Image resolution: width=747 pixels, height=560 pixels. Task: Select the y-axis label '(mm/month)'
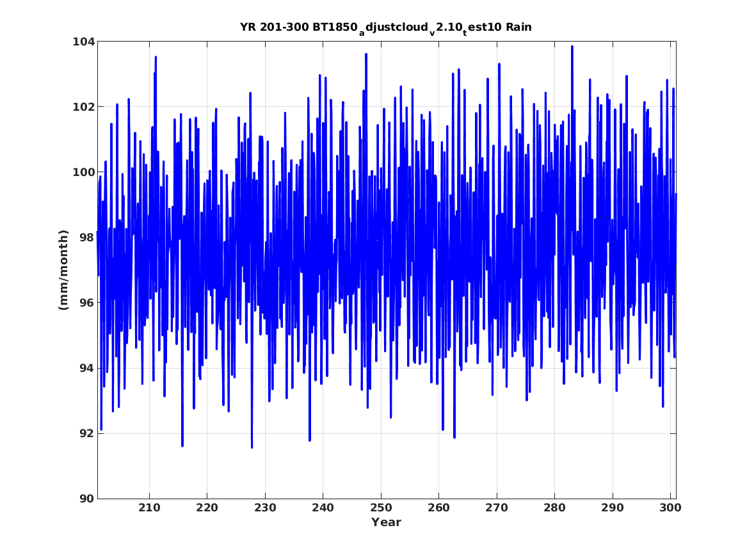[63, 270]
